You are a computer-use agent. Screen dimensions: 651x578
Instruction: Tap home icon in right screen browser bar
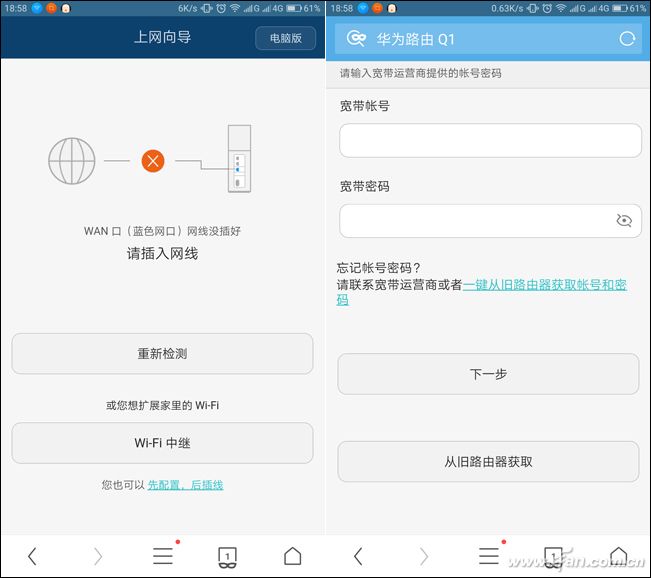tap(619, 556)
